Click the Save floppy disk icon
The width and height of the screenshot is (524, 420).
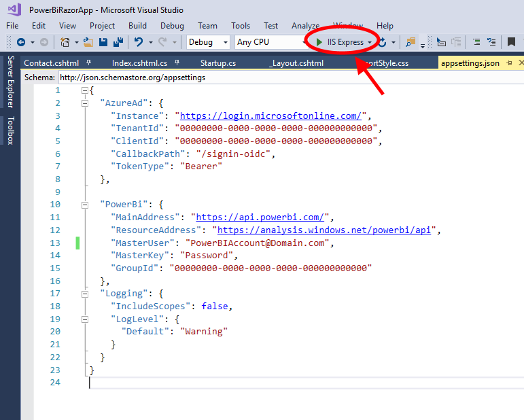(x=103, y=42)
